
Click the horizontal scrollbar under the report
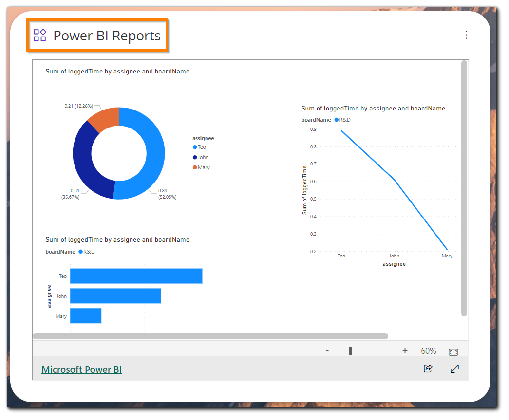click(210, 336)
